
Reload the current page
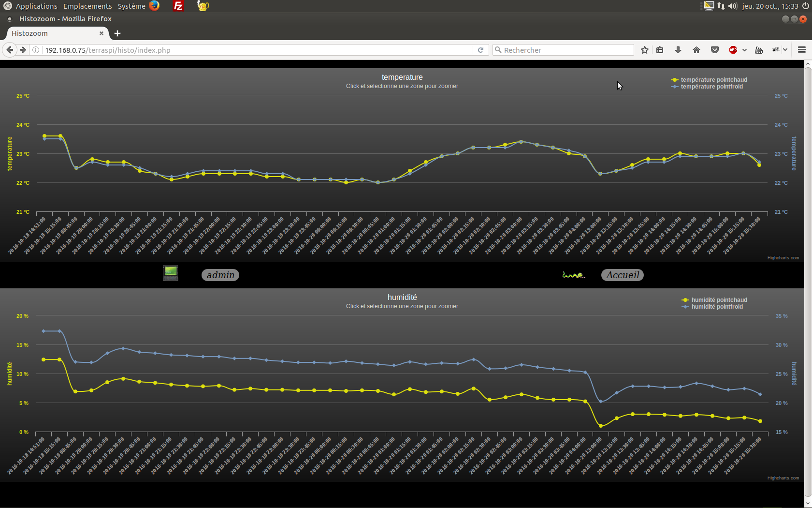tap(480, 50)
